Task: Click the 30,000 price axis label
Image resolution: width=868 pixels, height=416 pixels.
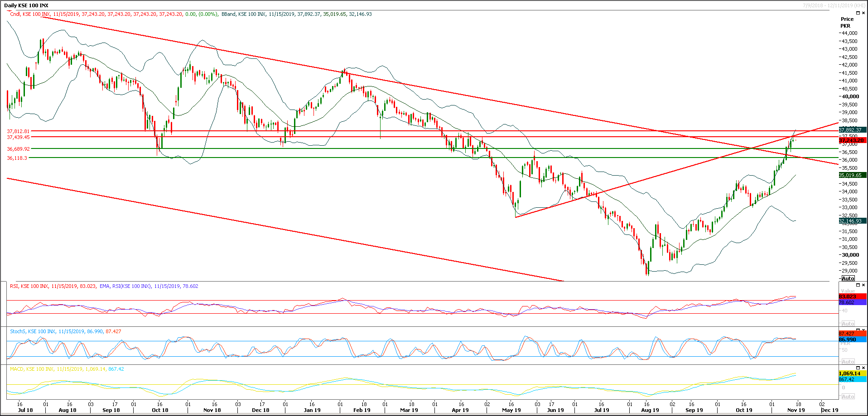Action: pos(850,255)
